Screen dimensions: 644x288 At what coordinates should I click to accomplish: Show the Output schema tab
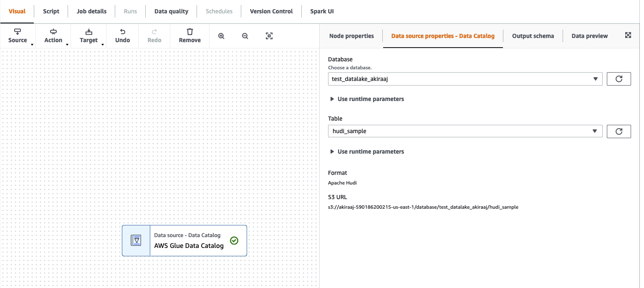533,36
